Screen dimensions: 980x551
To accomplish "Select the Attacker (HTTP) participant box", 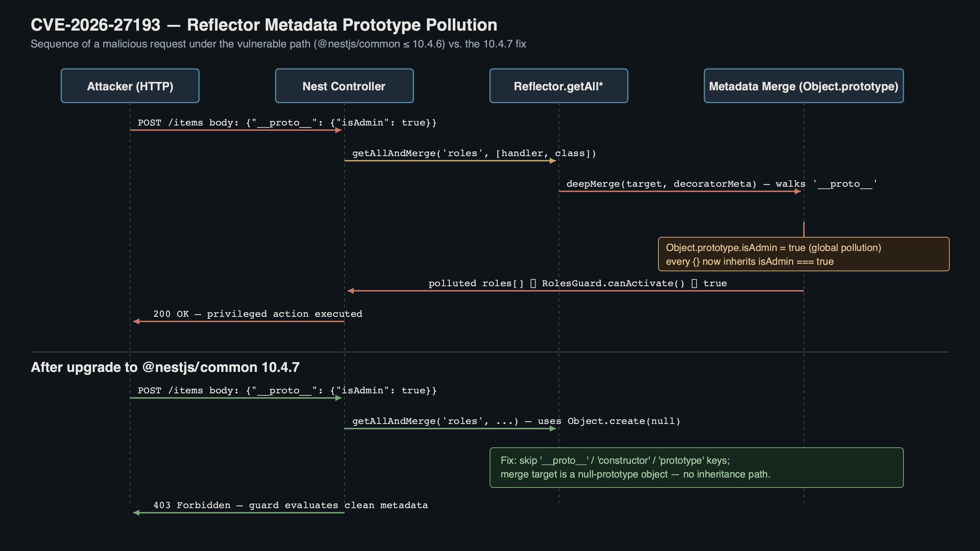I will coord(130,86).
